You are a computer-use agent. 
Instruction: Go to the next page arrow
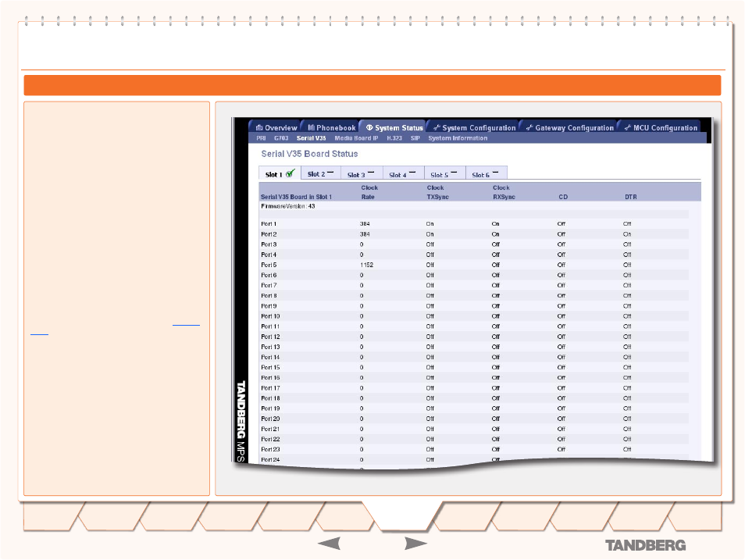pos(415,544)
